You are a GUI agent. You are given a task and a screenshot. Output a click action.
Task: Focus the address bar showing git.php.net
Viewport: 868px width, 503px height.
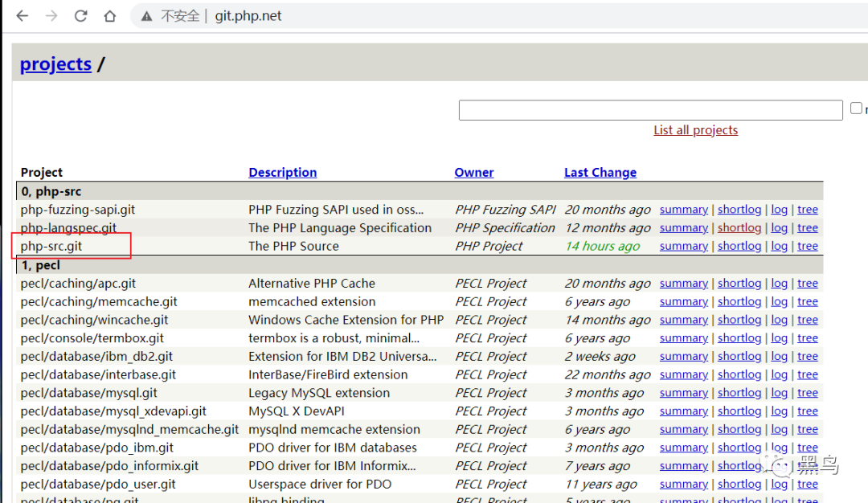tap(248, 16)
